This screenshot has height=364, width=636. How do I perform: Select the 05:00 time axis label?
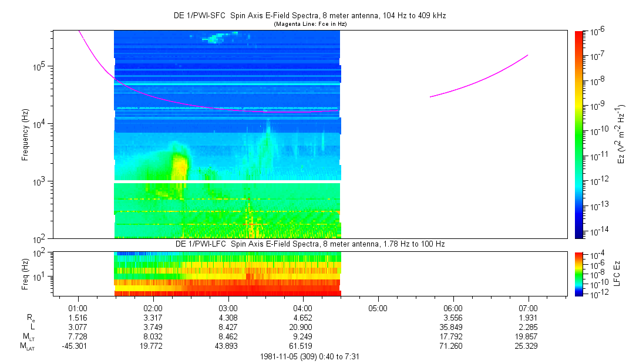pyautogui.click(x=378, y=308)
